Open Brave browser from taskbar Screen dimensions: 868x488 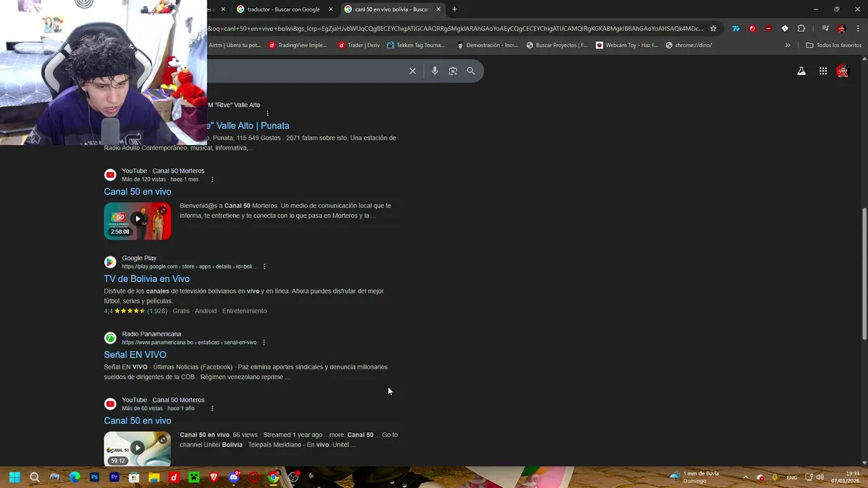(x=214, y=477)
